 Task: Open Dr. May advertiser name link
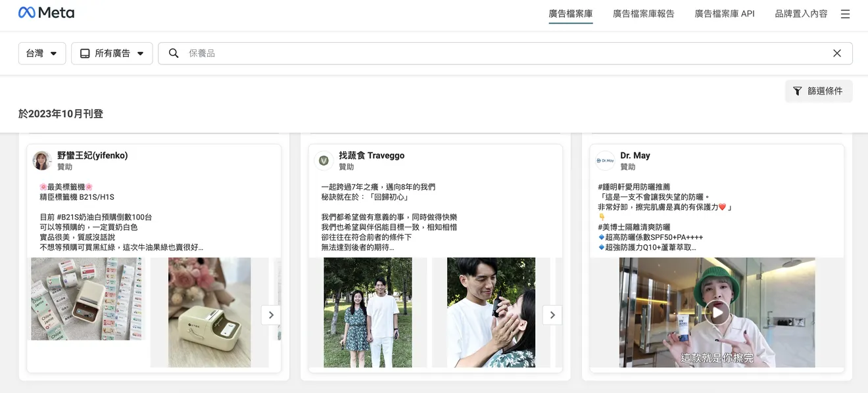[635, 156]
